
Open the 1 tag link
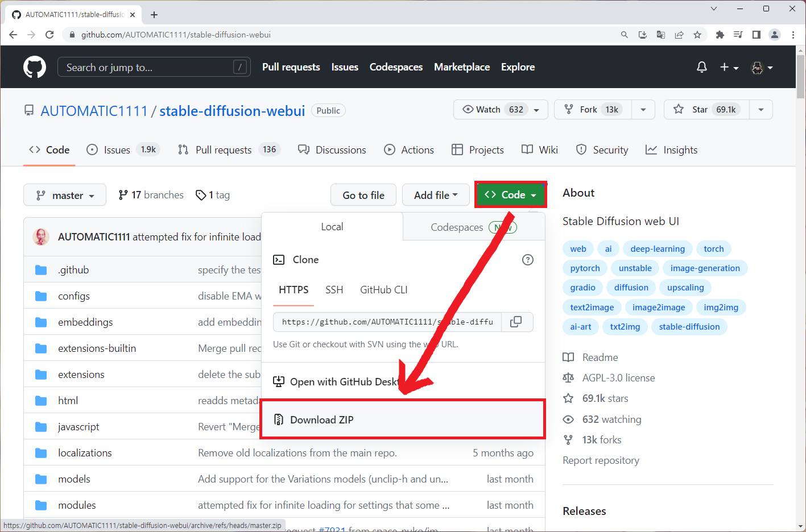coord(213,195)
